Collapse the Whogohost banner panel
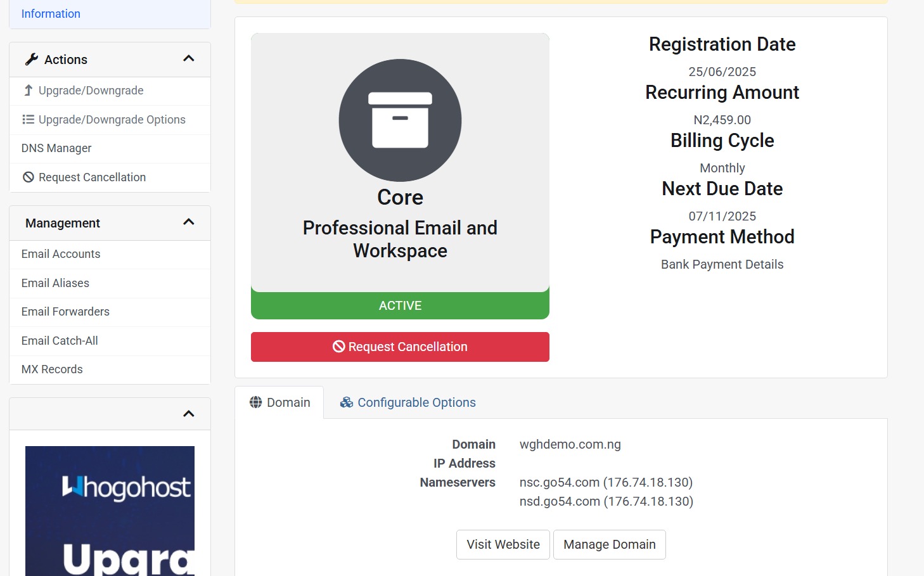The height and width of the screenshot is (576, 924). [x=188, y=414]
